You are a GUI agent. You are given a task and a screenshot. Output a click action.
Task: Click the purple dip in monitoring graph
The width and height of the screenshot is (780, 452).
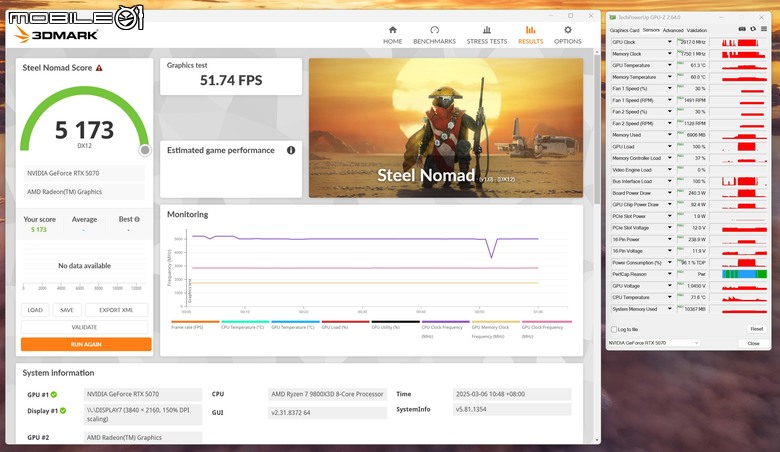[x=491, y=250]
